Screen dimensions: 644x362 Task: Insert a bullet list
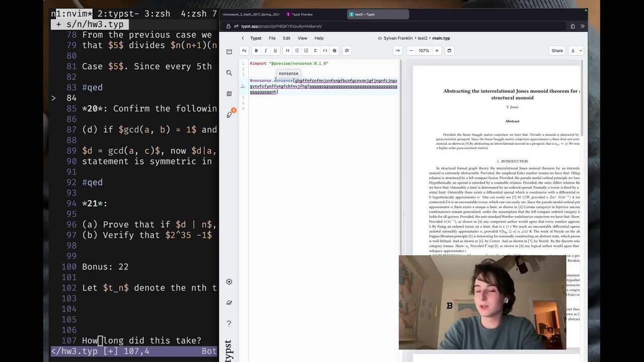point(297,50)
